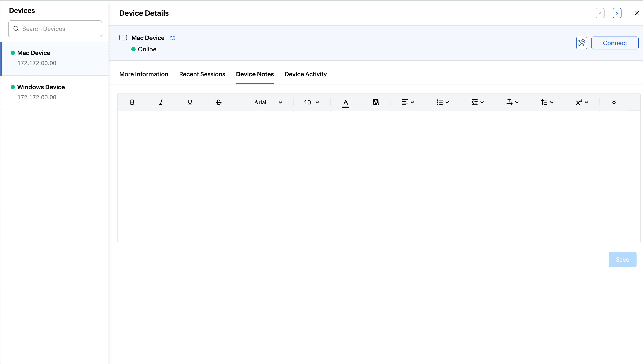Image resolution: width=643 pixels, height=364 pixels.
Task: Mark Mac Device as favorite star
Action: pos(173,38)
